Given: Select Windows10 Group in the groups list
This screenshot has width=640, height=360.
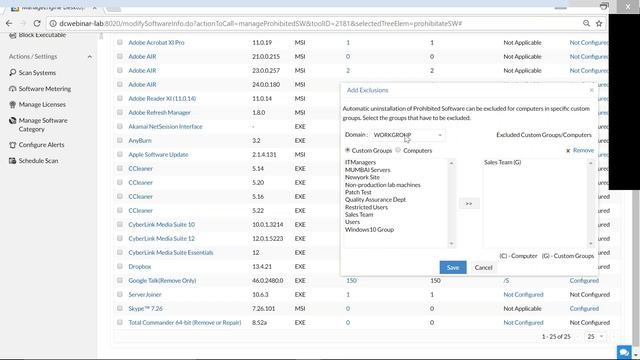Looking at the screenshot, I should point(369,229).
